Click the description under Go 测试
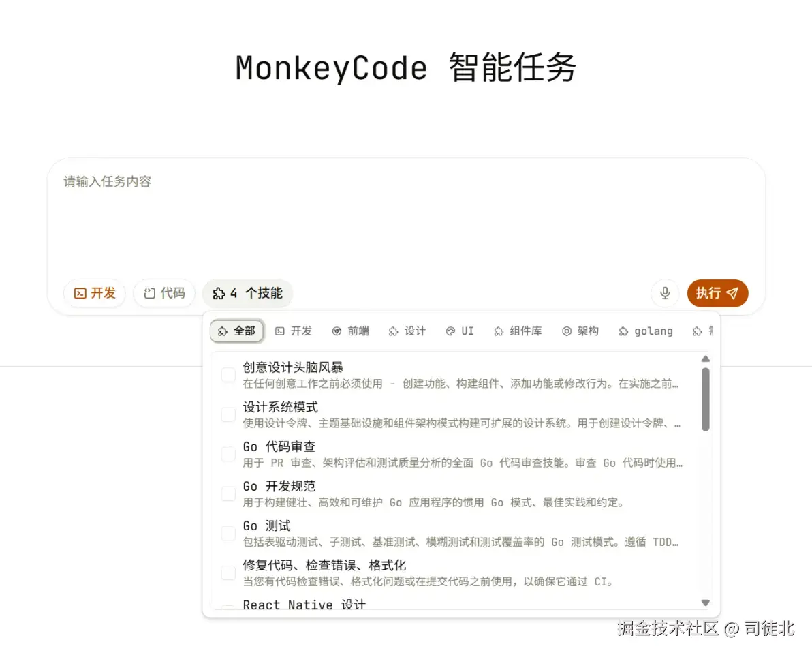Screen dimensions: 812x655 pyautogui.click(x=460, y=542)
